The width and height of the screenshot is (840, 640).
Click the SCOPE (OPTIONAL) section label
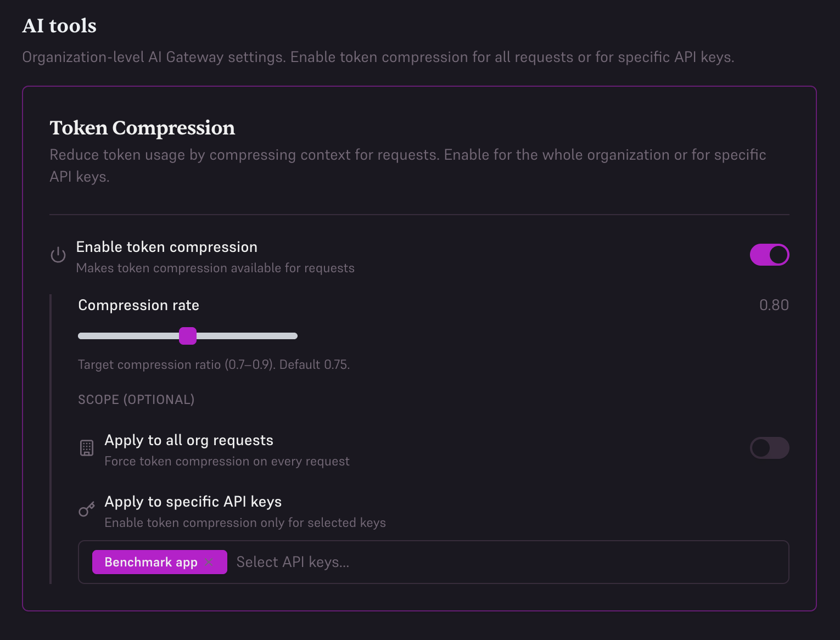pyautogui.click(x=136, y=400)
